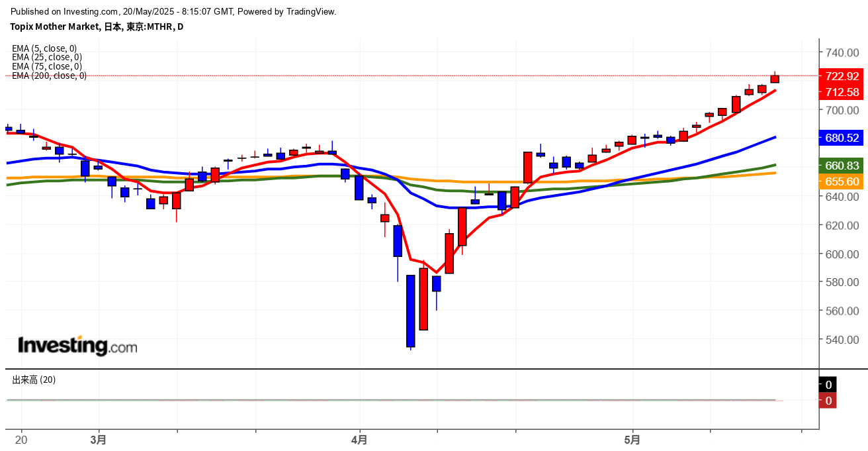This screenshot has width=868, height=451.
Task: Click the latest red candlestick near 722
Action: (775, 79)
